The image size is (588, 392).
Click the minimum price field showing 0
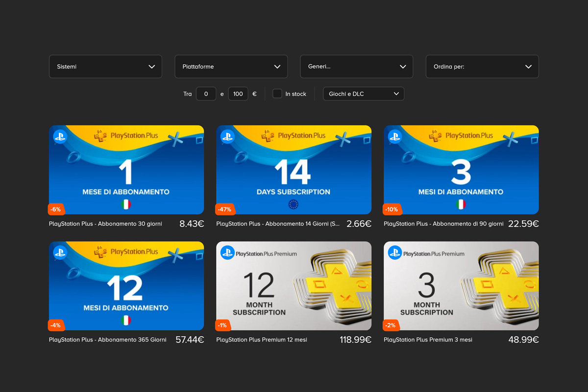point(206,94)
